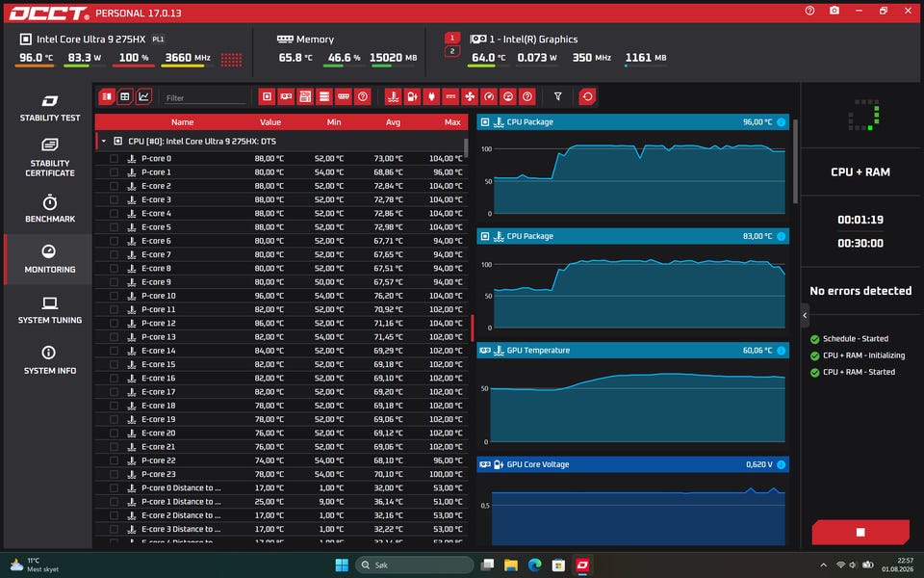This screenshot has height=578, width=924.
Task: Open the Benchmark section
Action: pyautogui.click(x=49, y=209)
